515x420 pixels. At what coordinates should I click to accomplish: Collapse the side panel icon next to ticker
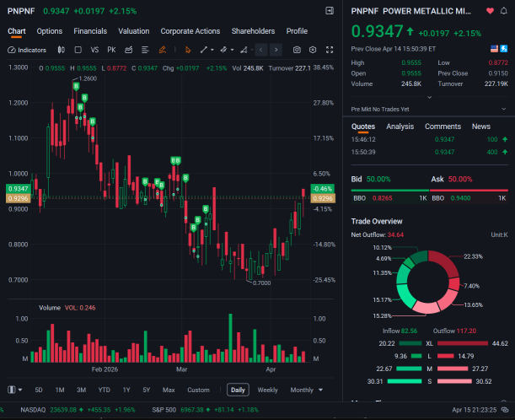click(330, 11)
